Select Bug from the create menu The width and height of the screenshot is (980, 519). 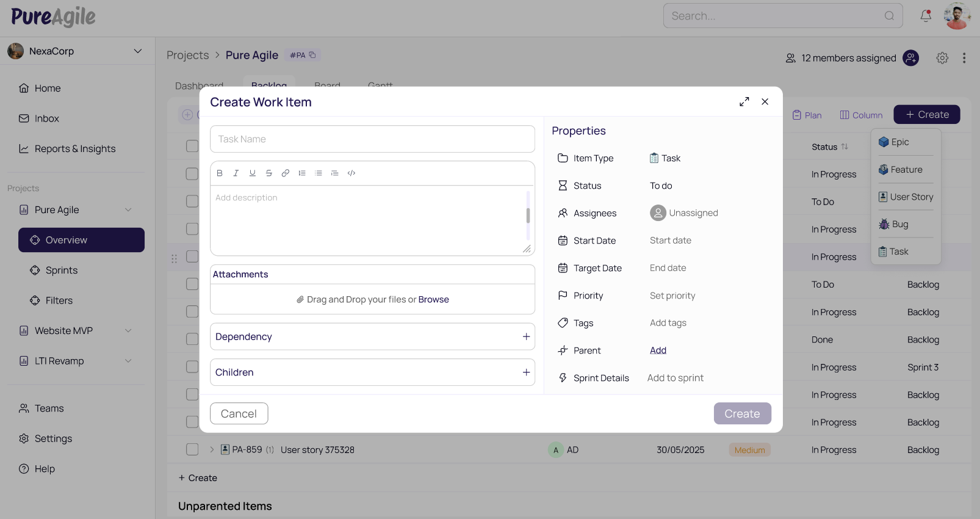point(894,224)
